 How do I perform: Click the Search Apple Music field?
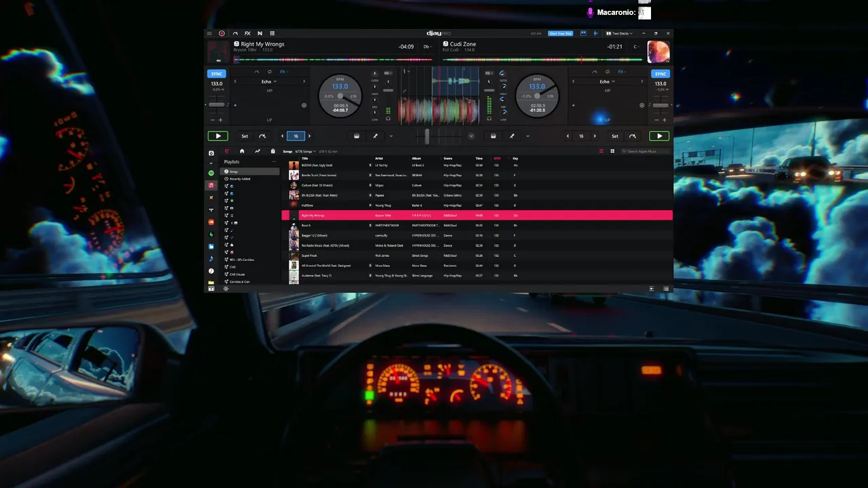tap(646, 151)
